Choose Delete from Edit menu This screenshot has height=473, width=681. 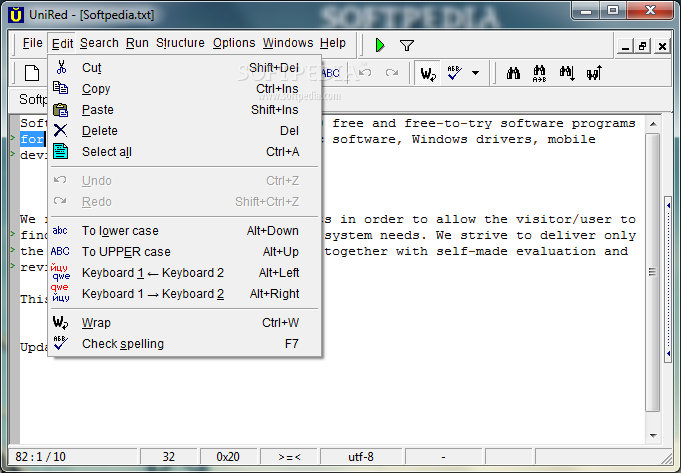click(x=185, y=131)
